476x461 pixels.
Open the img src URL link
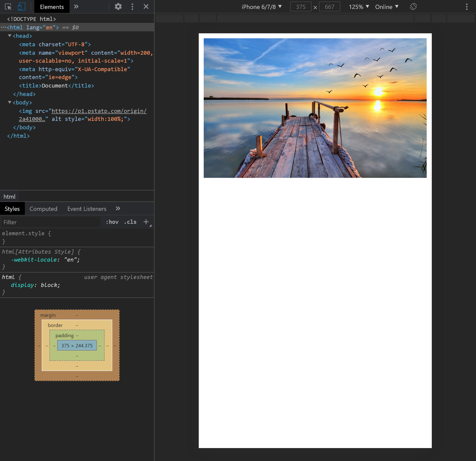click(99, 111)
